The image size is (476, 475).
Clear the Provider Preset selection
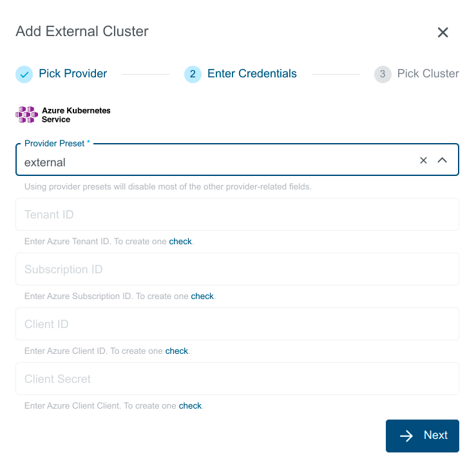tap(423, 160)
